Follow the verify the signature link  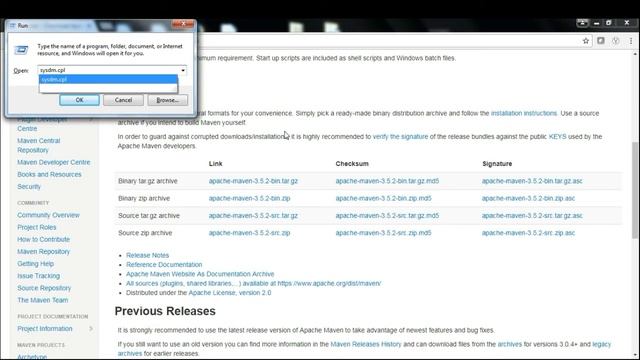[x=400, y=137]
